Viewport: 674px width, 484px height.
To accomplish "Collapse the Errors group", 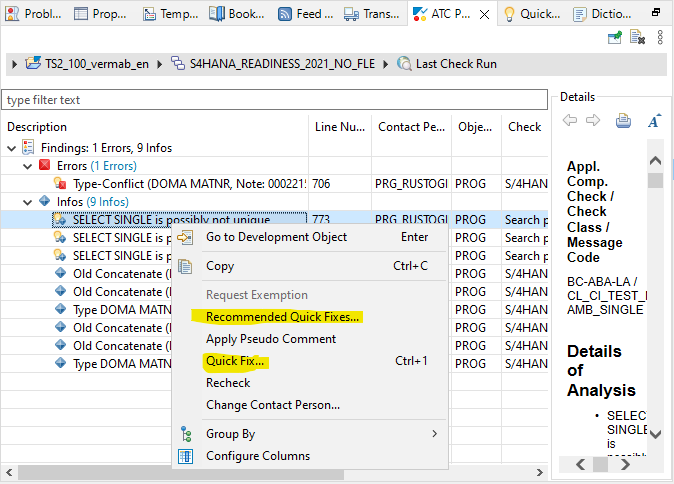I will [x=28, y=166].
